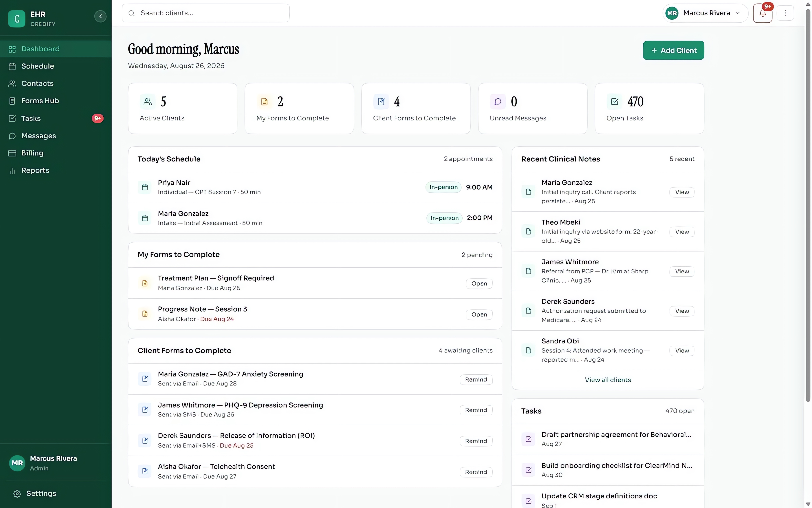Image resolution: width=812 pixels, height=508 pixels.
Task: Click the Open Tasks checkmark icon
Action: pos(614,101)
